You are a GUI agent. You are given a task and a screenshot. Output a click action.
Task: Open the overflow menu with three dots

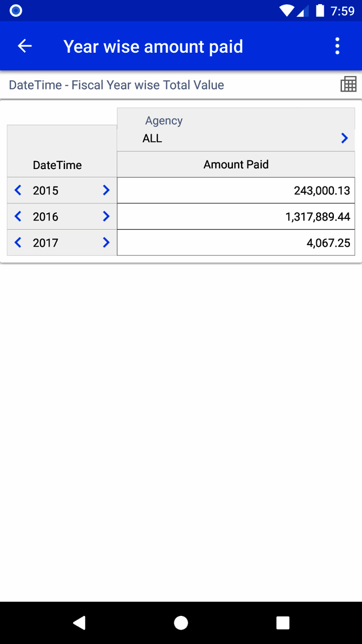[337, 46]
